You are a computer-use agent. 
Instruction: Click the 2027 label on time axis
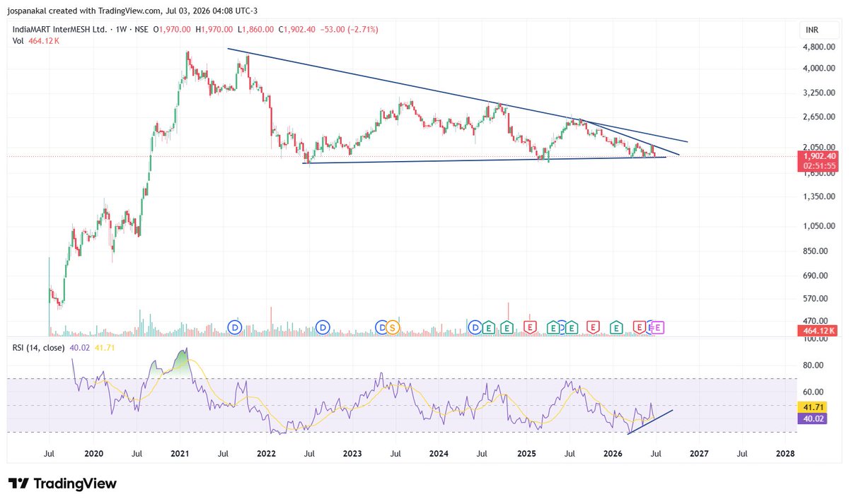(x=698, y=452)
